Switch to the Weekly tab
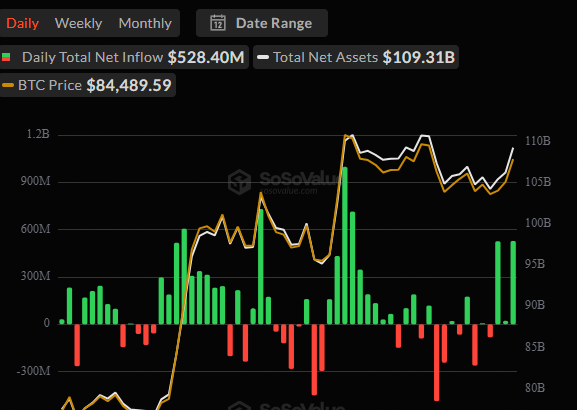 (78, 24)
